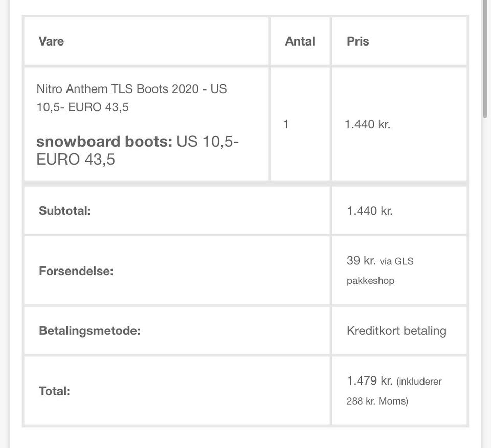Select the Betalingsmetode label
Viewport: 491px width, 448px height.
(x=90, y=330)
